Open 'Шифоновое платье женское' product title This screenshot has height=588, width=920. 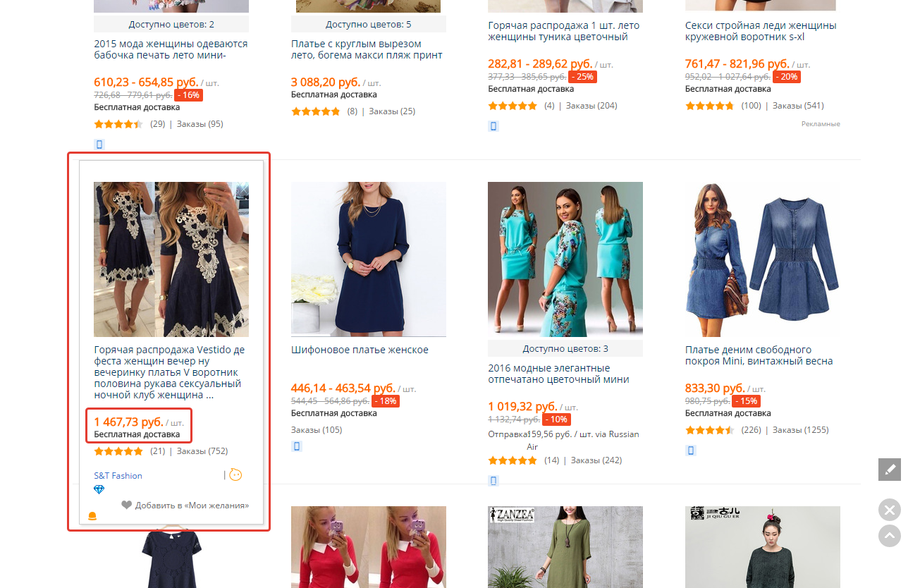click(x=360, y=350)
